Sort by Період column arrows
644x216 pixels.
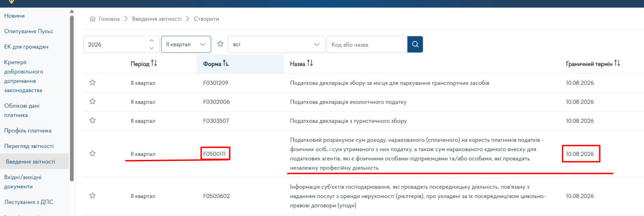coord(154,63)
